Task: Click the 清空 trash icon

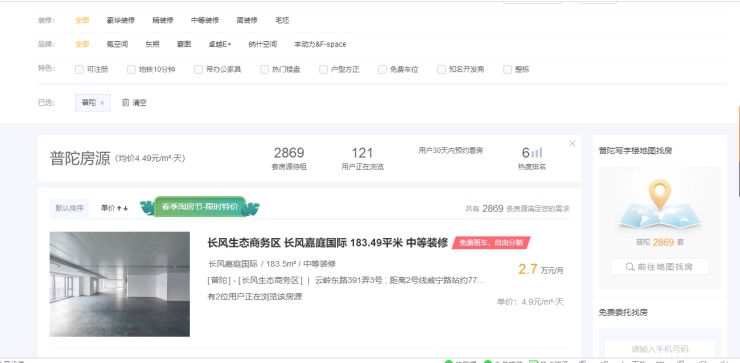Action: (x=126, y=102)
